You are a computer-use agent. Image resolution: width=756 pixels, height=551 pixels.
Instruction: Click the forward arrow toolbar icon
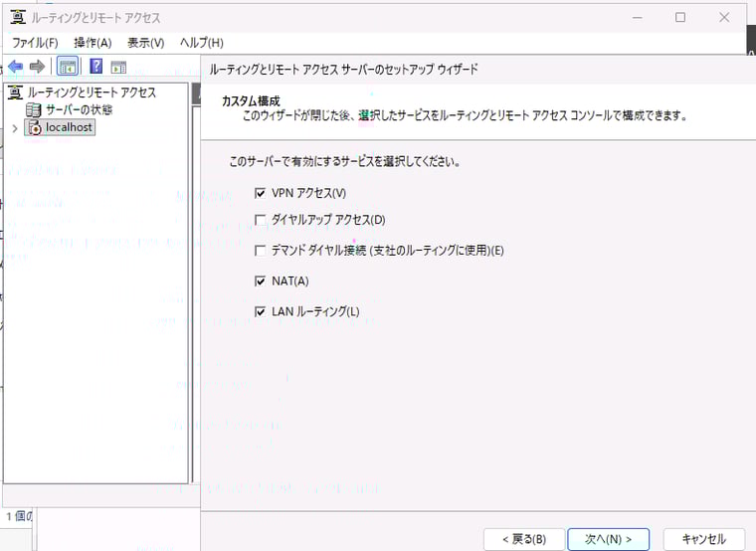coord(37,66)
